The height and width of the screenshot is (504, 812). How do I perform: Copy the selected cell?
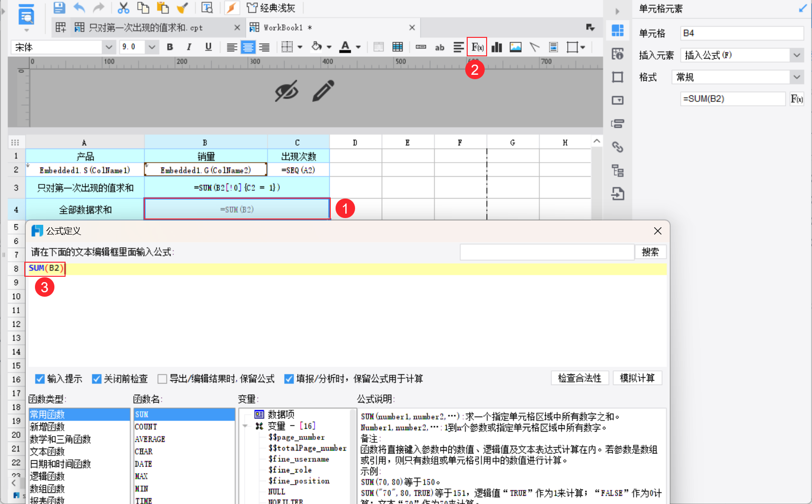pyautogui.click(x=143, y=8)
